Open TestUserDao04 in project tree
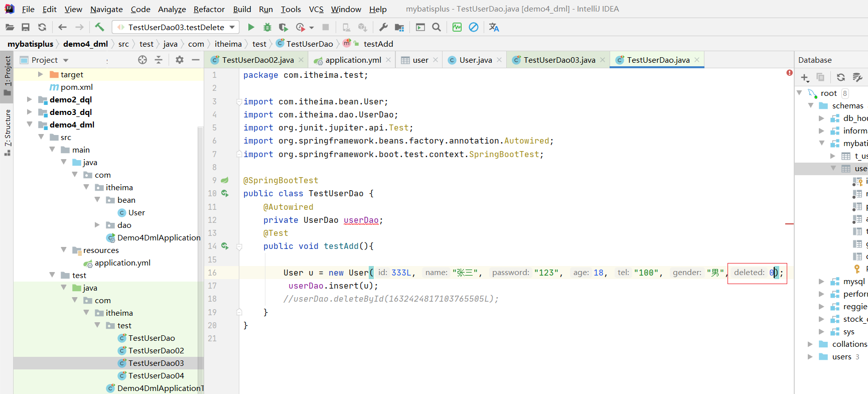Screen dimensions: 868x394 coord(156,375)
